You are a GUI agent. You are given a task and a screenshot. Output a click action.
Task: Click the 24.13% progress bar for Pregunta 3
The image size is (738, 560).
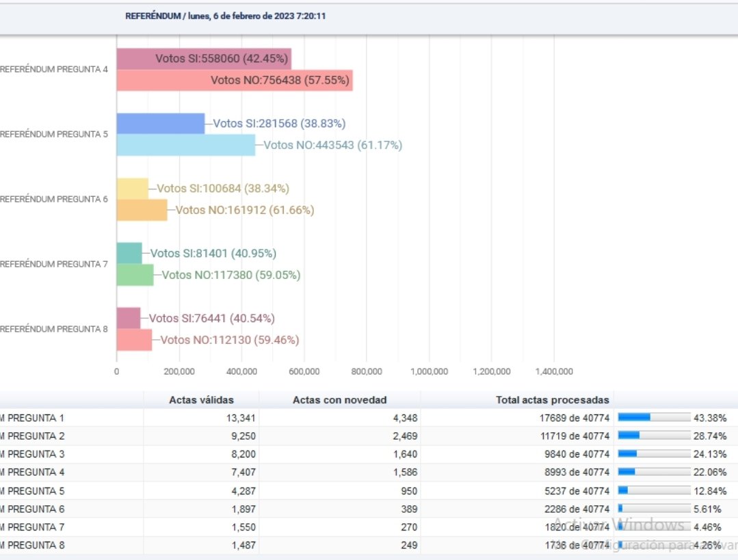click(x=655, y=454)
